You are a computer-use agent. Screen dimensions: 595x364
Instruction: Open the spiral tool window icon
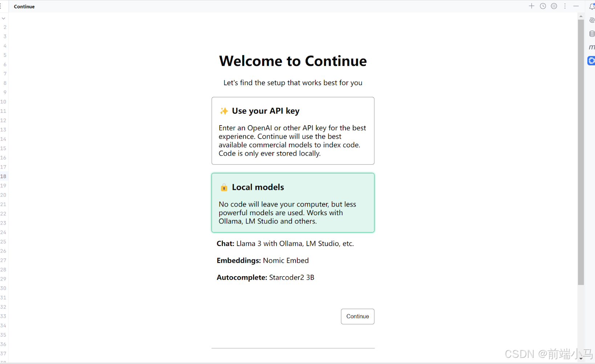click(592, 20)
